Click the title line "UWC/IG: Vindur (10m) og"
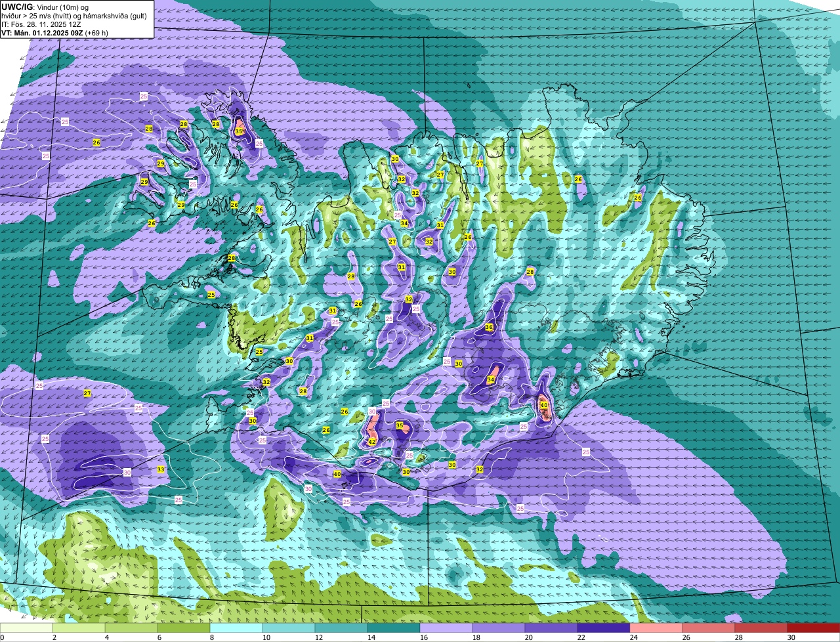Viewport: 840px width, 642px height. (x=45, y=7)
